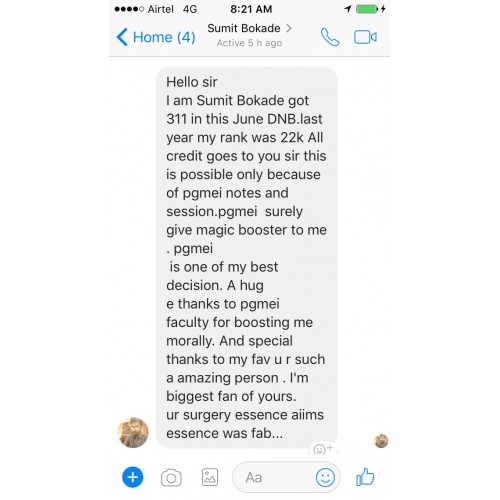The width and height of the screenshot is (500, 500).
Task: Click small seen-receipt avatar on right
Action: (x=381, y=441)
